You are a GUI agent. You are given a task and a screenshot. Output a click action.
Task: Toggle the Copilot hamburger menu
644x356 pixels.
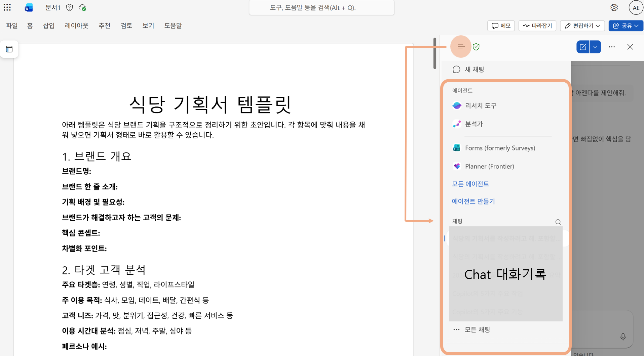pos(461,47)
